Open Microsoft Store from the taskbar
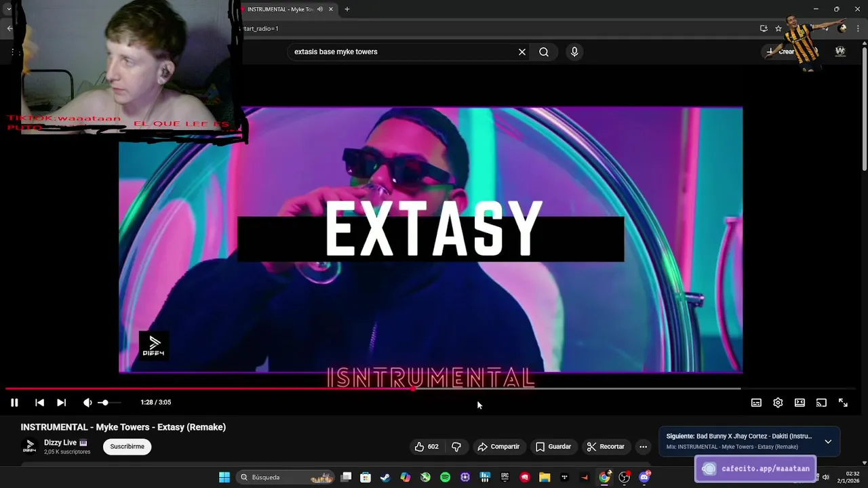The width and height of the screenshot is (868, 488). click(x=366, y=477)
